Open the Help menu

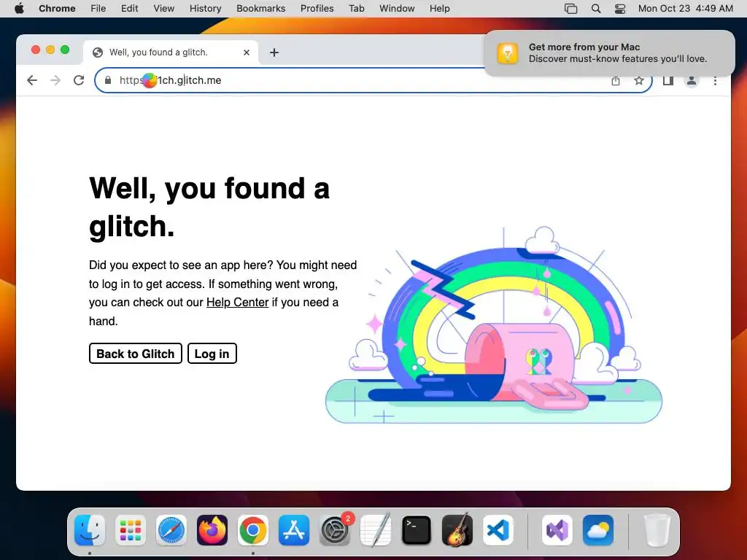tap(439, 9)
